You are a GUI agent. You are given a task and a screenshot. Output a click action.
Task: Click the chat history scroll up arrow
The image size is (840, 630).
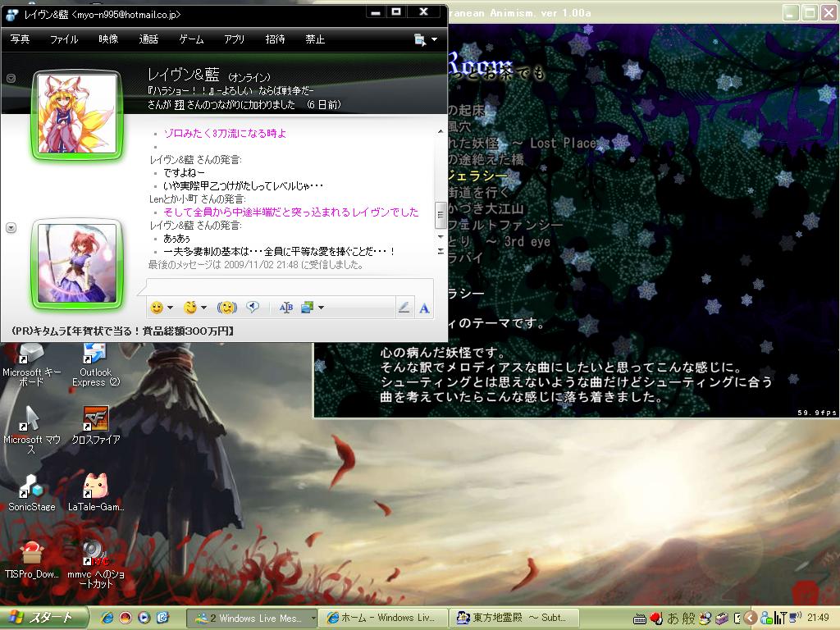[441, 131]
